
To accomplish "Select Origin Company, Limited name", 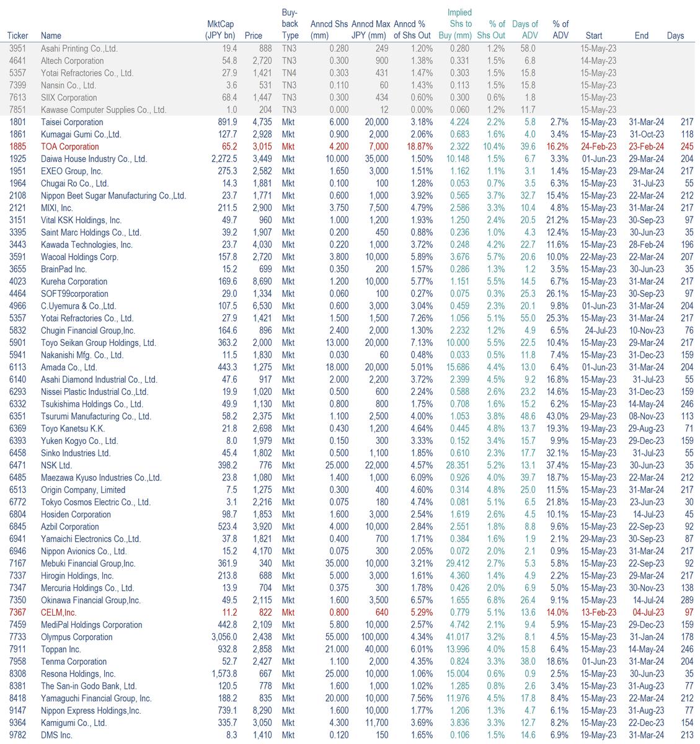I will point(83,490).
